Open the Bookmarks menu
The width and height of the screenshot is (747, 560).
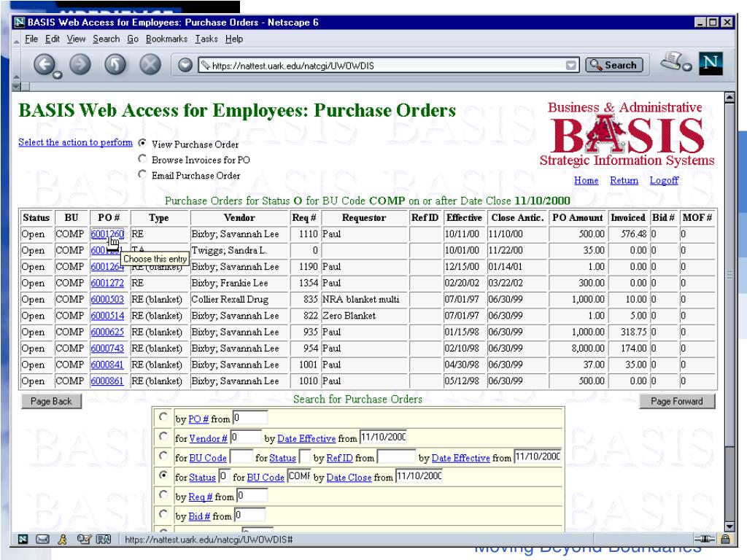pos(167,39)
